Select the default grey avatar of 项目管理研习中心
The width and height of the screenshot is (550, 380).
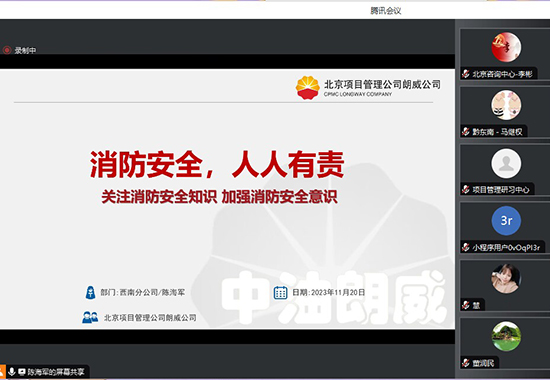(506, 163)
